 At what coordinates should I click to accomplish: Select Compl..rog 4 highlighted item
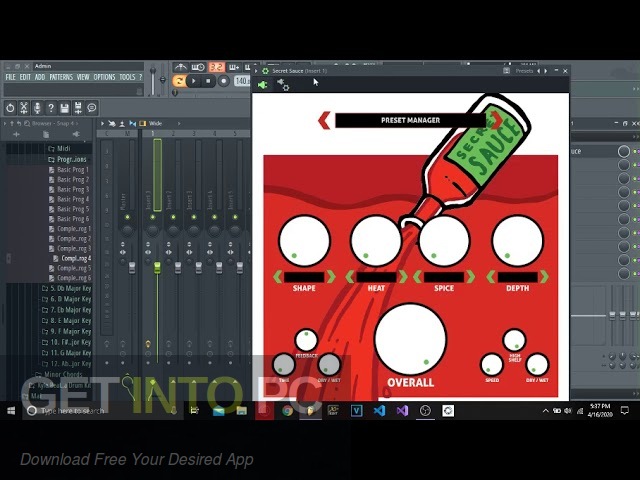72,258
